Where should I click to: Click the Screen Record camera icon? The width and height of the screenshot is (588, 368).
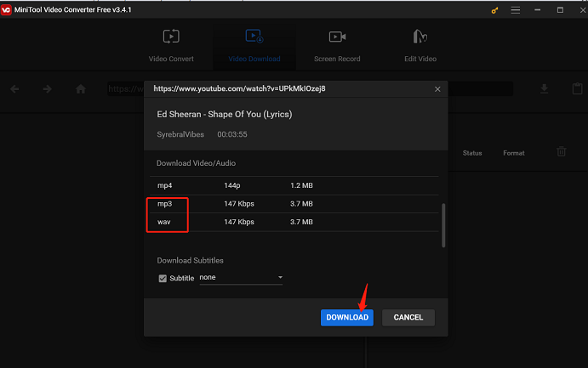pos(337,37)
